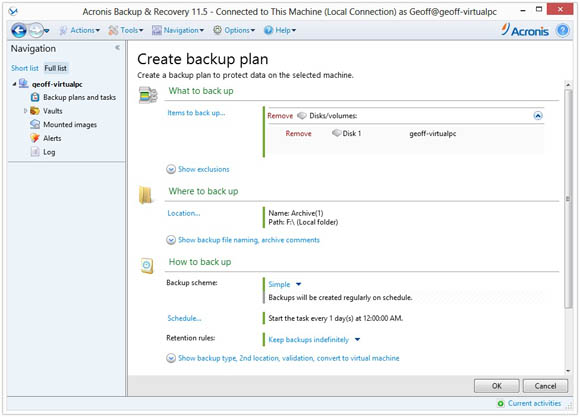Click the Navigation menu icon

pyautogui.click(x=157, y=30)
